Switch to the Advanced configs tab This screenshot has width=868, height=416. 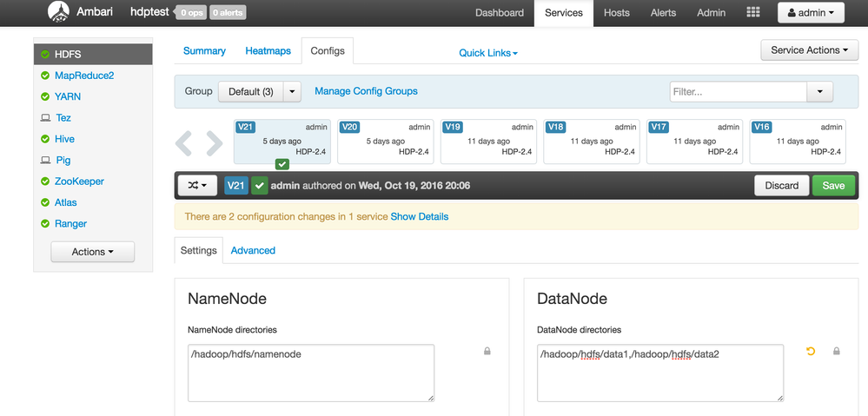click(253, 250)
